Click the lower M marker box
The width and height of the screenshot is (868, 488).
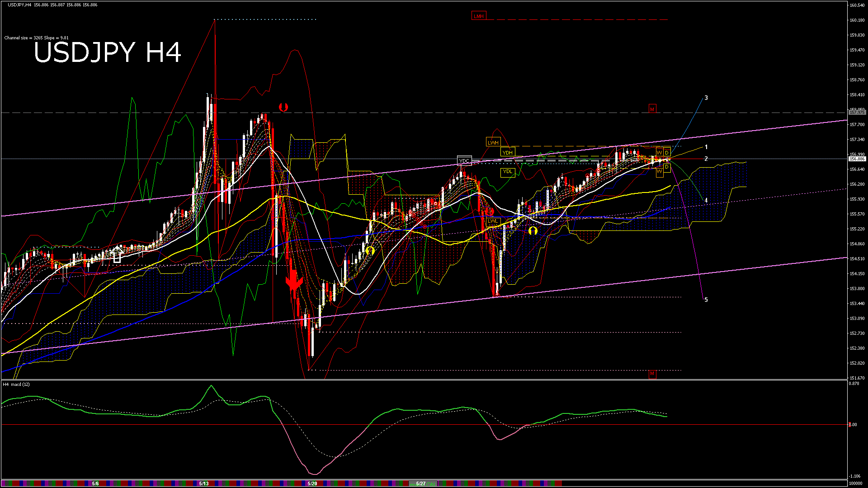(x=652, y=374)
